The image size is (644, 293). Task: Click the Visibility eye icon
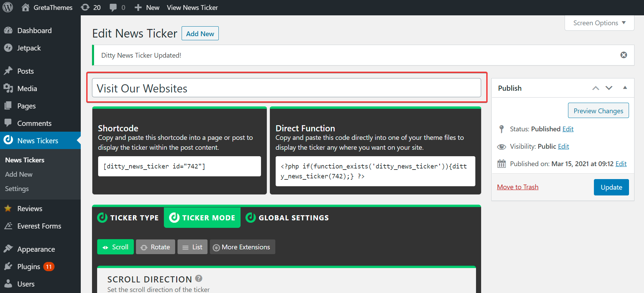(502, 147)
